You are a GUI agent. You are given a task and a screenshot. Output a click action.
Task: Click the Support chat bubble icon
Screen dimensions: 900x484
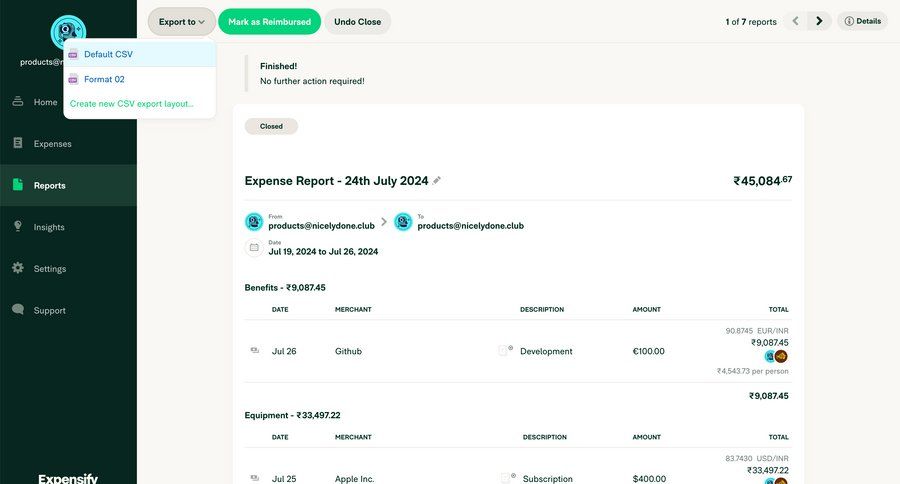(x=18, y=309)
